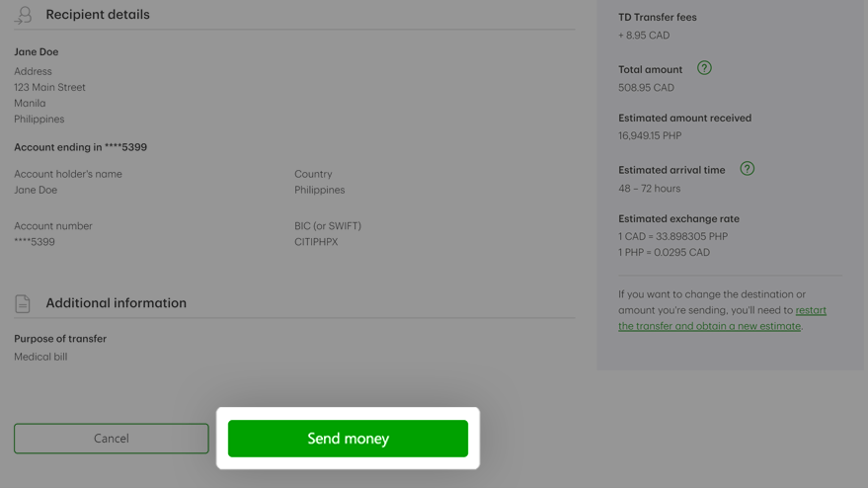
Task: Click the Additional information heading
Action: [x=117, y=303]
